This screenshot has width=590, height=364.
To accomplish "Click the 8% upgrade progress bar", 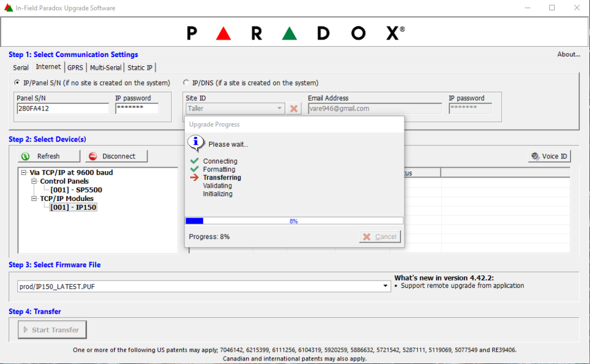I will 294,221.
